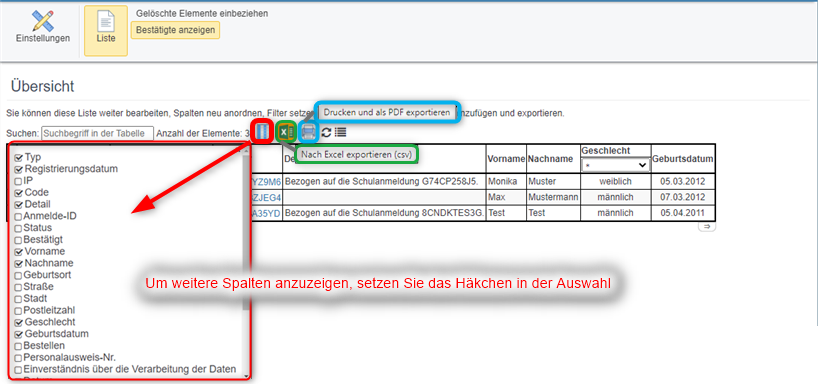Screen dimensions: 818x384
Task: Move the column list up via the top arrow
Action: click(246, 151)
